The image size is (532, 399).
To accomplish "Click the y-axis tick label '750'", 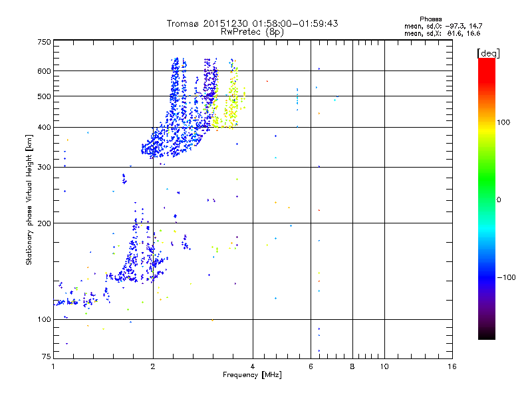I will pyautogui.click(x=44, y=42).
